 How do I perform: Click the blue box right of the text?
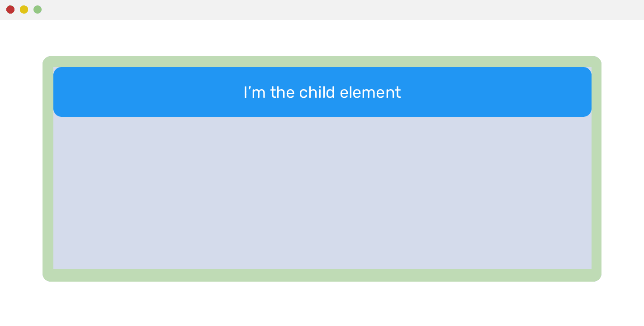point(497,92)
